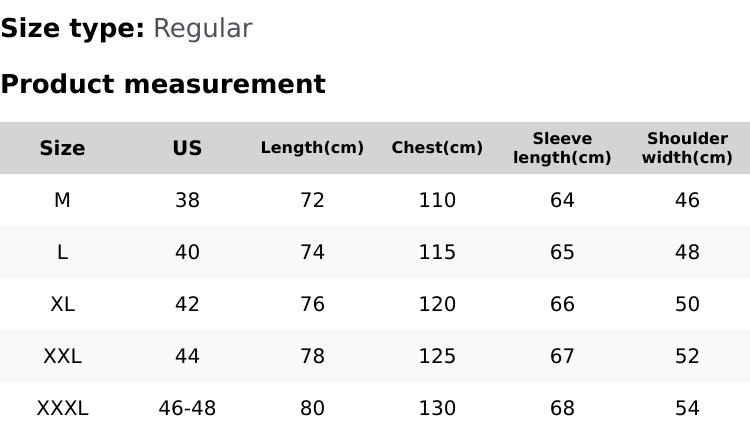750x434 pixels.
Task: Select the M size row label
Action: pyautogui.click(x=62, y=200)
